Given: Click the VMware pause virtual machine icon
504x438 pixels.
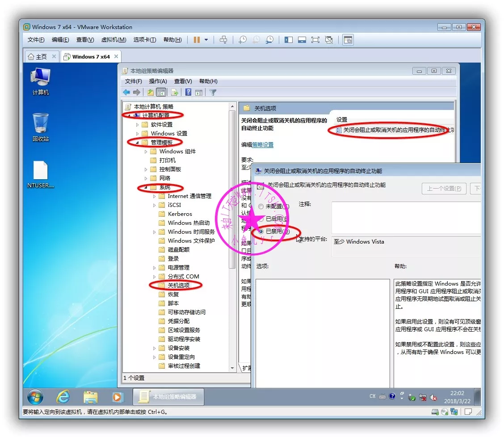Looking at the screenshot, I should tap(197, 40).
